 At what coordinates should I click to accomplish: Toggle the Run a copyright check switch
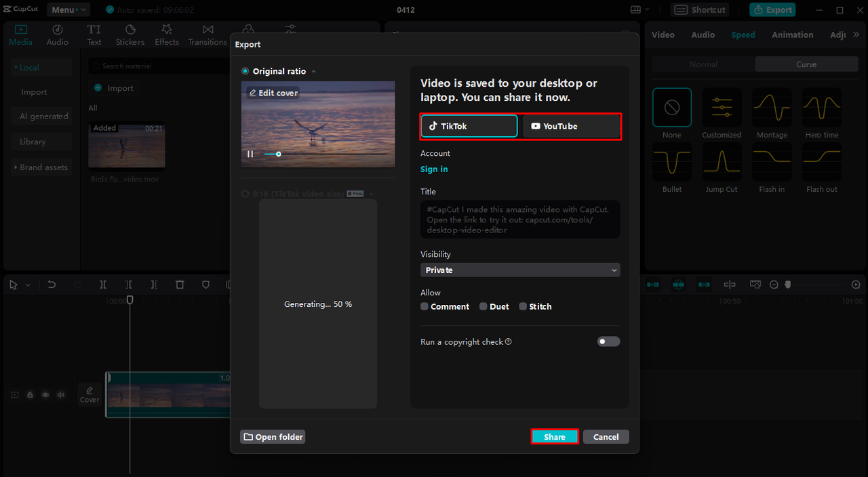[x=608, y=341]
